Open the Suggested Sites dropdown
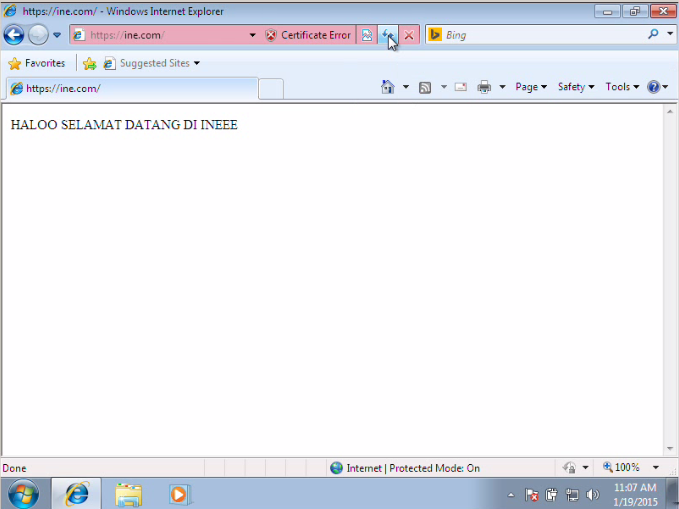 (x=152, y=63)
